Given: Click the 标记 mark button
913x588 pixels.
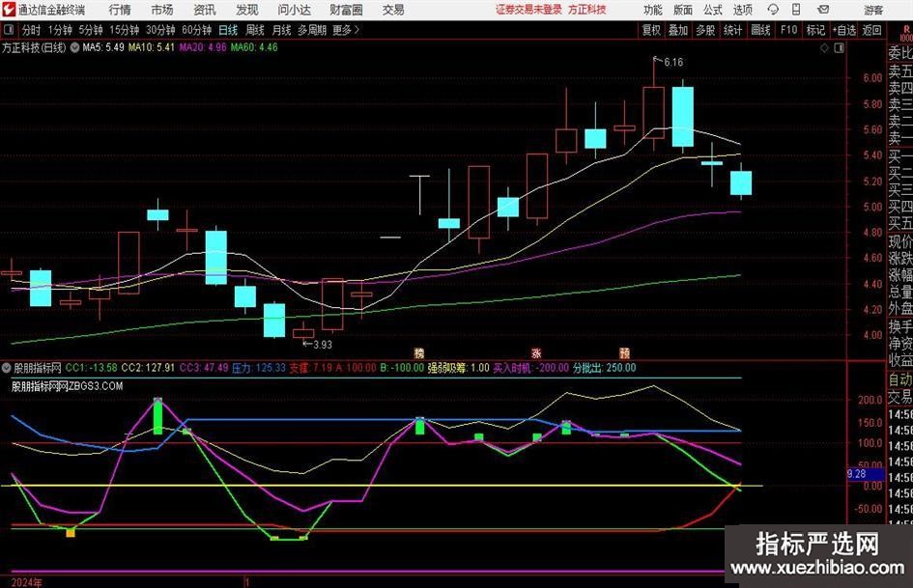Looking at the screenshot, I should click(815, 30).
